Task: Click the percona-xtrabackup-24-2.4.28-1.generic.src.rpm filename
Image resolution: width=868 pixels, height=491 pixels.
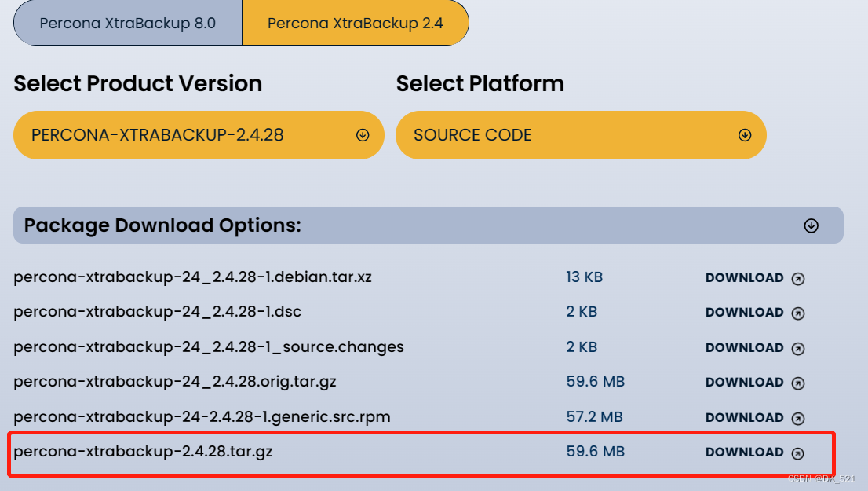Action: [202, 416]
